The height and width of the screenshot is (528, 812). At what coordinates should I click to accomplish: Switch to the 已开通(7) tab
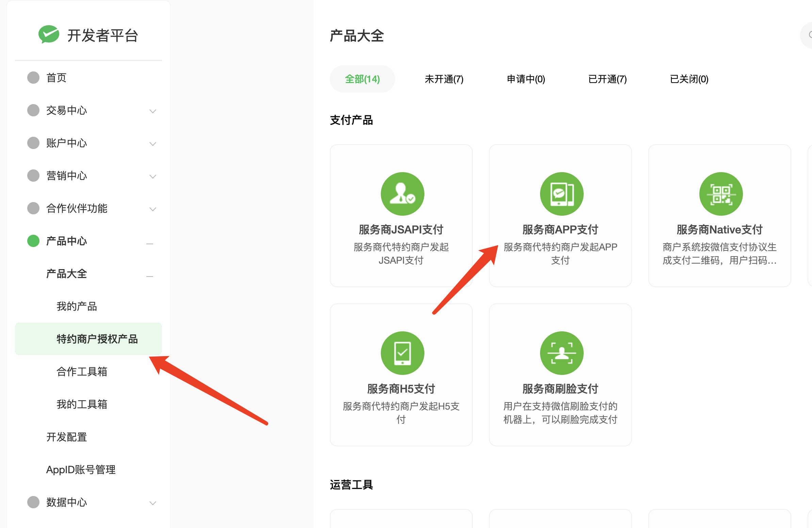(607, 79)
